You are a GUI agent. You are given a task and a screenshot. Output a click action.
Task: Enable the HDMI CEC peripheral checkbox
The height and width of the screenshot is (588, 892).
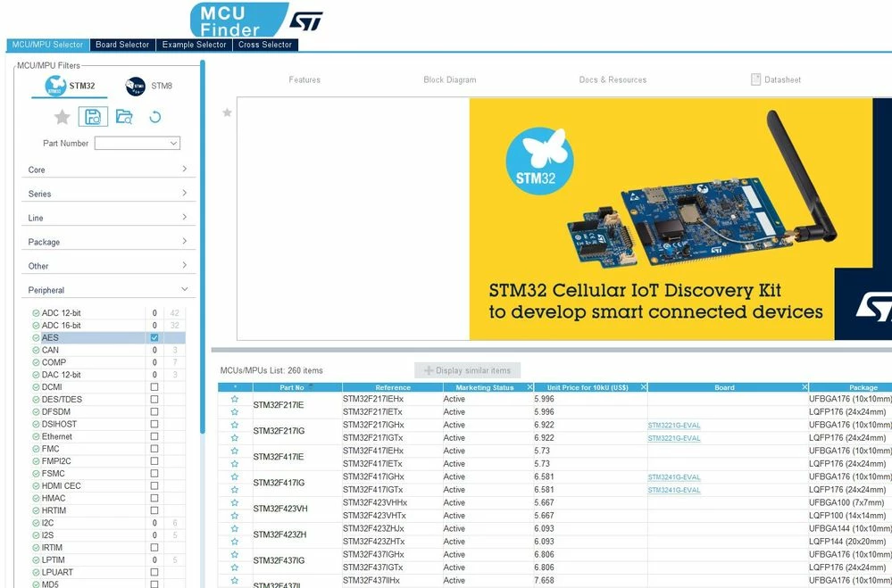(154, 486)
